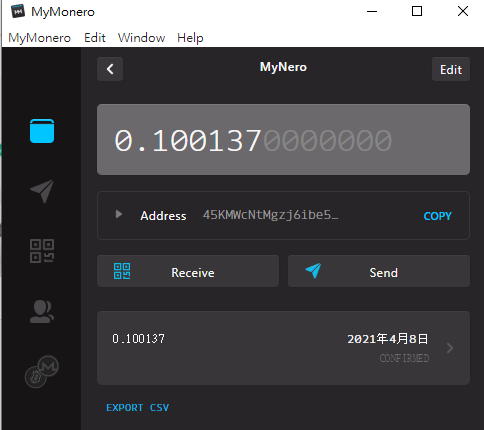Click the paper-plane icon on Send button
This screenshot has height=430, width=484.
(313, 270)
